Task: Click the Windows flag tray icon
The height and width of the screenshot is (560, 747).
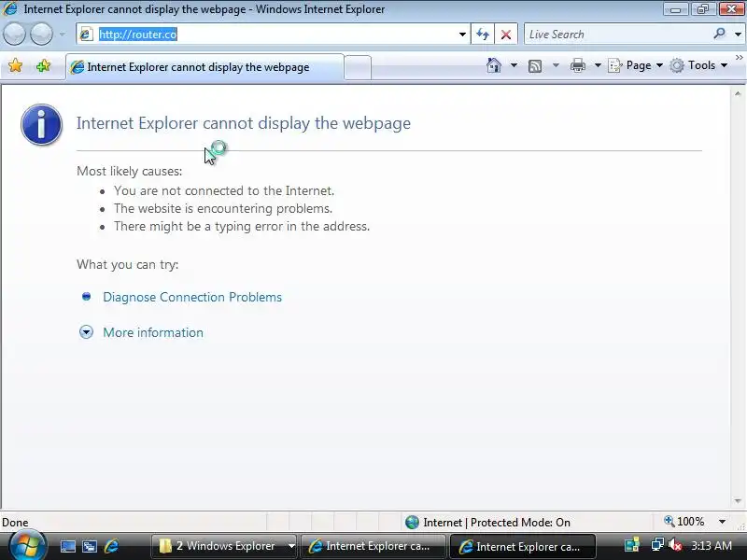Action: [632, 545]
